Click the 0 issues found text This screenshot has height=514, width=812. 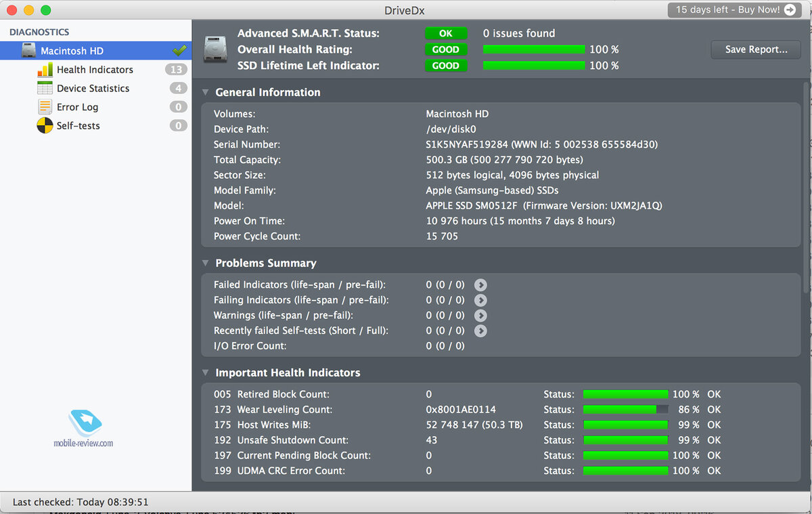[x=519, y=33]
